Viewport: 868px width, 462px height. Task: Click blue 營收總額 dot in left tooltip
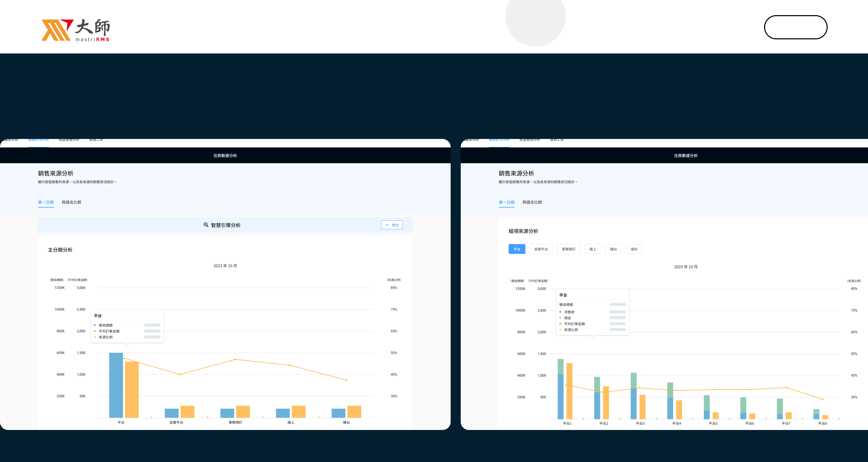95,325
